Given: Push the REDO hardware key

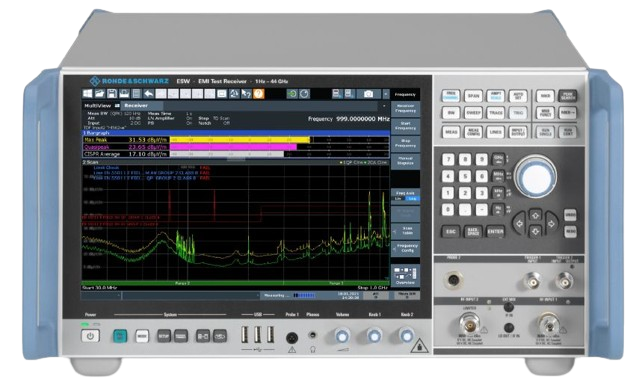Looking at the screenshot, I should (x=570, y=232).
